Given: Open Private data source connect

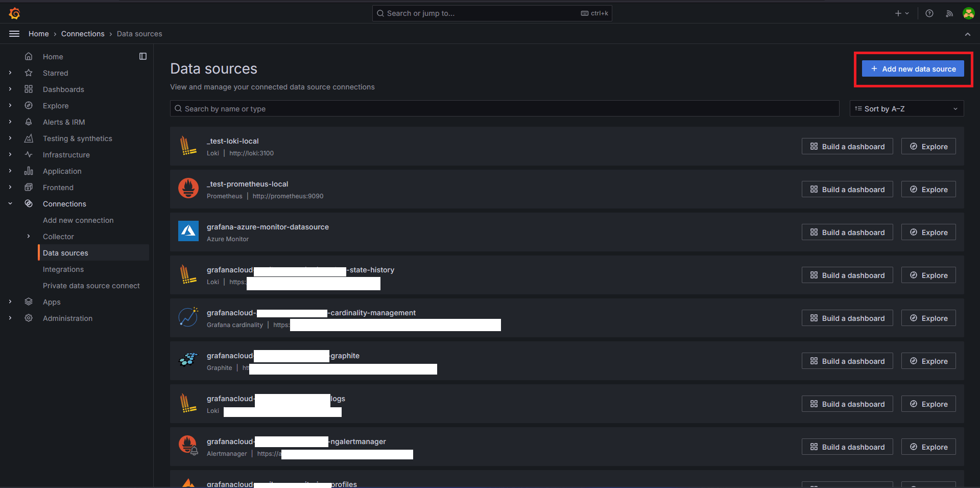Looking at the screenshot, I should tap(91, 286).
